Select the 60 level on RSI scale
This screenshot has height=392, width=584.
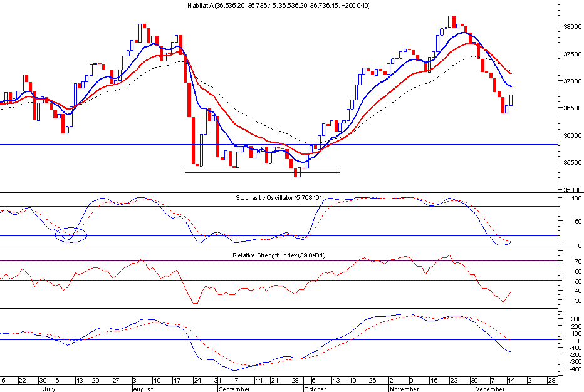click(x=578, y=272)
